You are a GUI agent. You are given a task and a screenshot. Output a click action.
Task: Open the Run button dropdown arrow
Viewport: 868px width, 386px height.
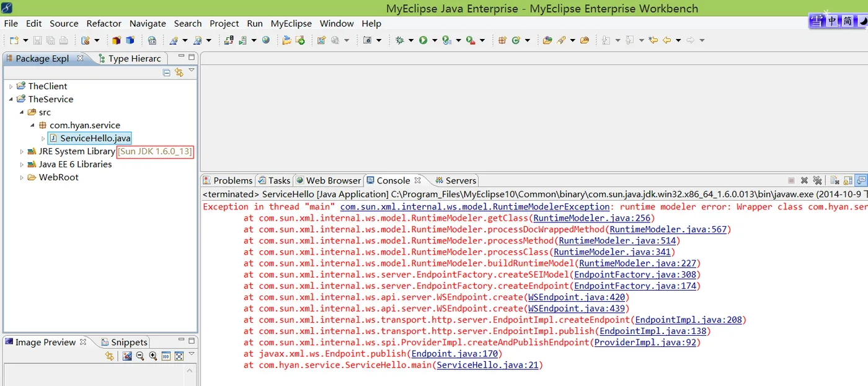433,40
